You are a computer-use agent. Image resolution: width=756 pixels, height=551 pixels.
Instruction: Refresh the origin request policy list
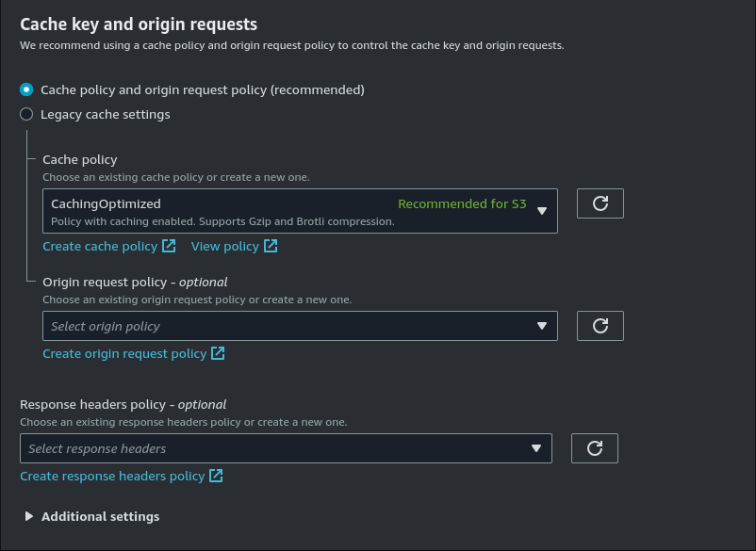600,326
